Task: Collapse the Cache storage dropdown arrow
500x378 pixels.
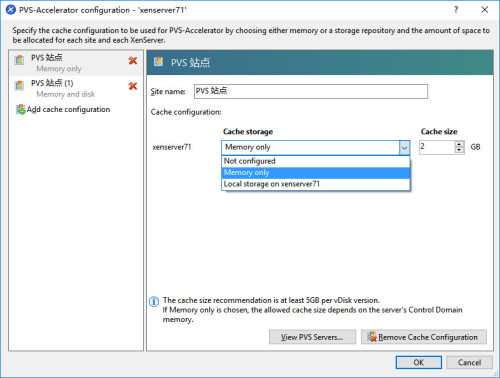Action: point(404,147)
